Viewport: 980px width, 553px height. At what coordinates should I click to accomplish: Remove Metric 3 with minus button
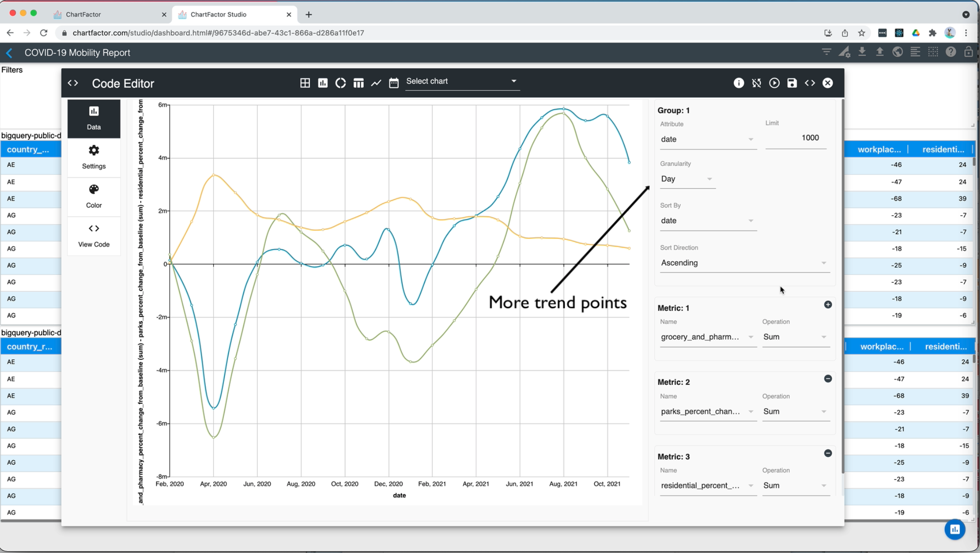pyautogui.click(x=827, y=453)
